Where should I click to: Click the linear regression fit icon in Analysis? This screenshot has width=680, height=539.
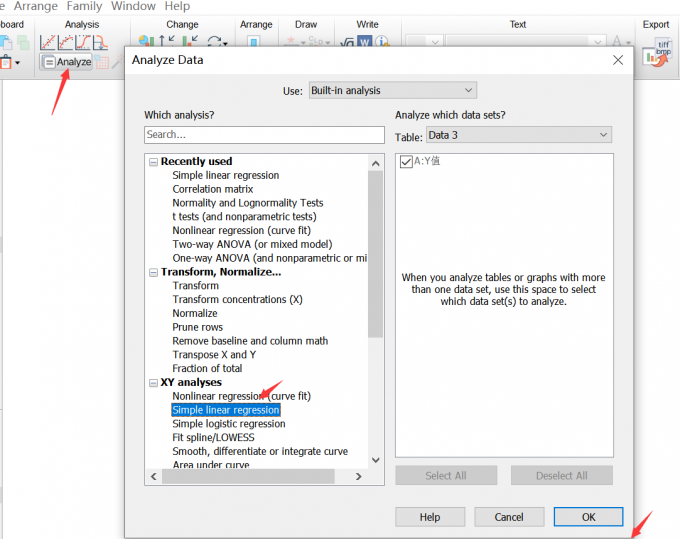tap(47, 42)
